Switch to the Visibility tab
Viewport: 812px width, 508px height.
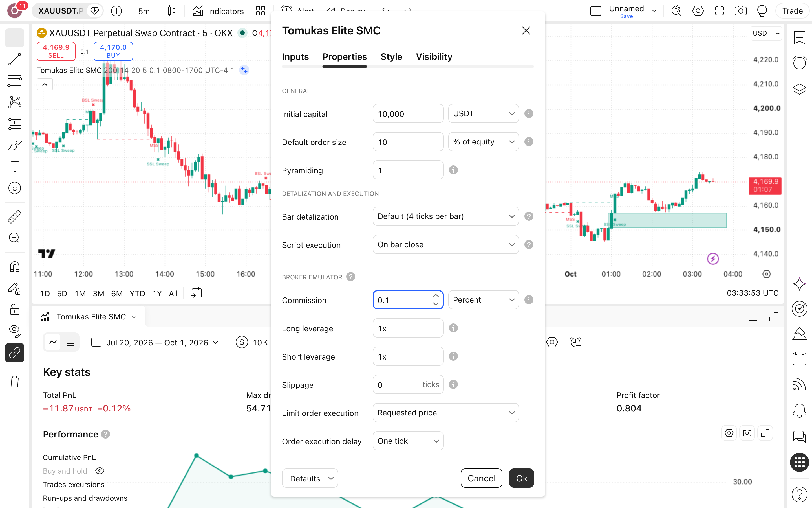(x=434, y=56)
